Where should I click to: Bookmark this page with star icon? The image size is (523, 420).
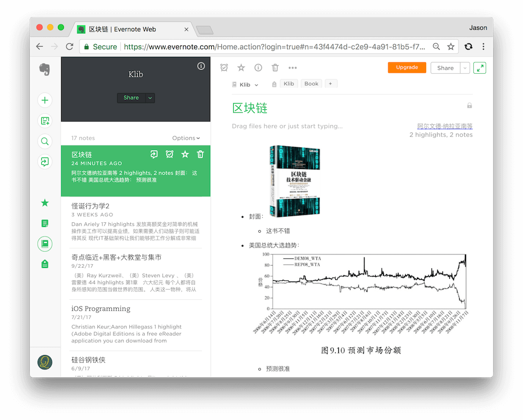(x=451, y=47)
